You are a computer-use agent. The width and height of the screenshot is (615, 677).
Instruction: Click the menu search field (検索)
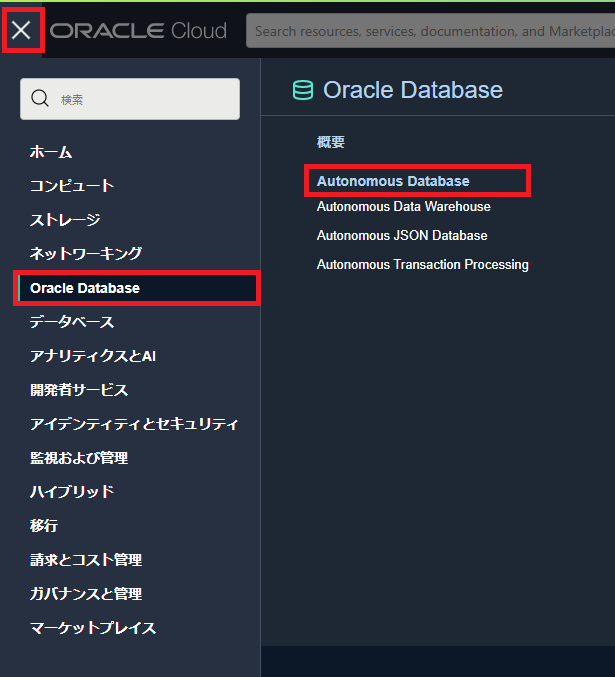[130, 99]
